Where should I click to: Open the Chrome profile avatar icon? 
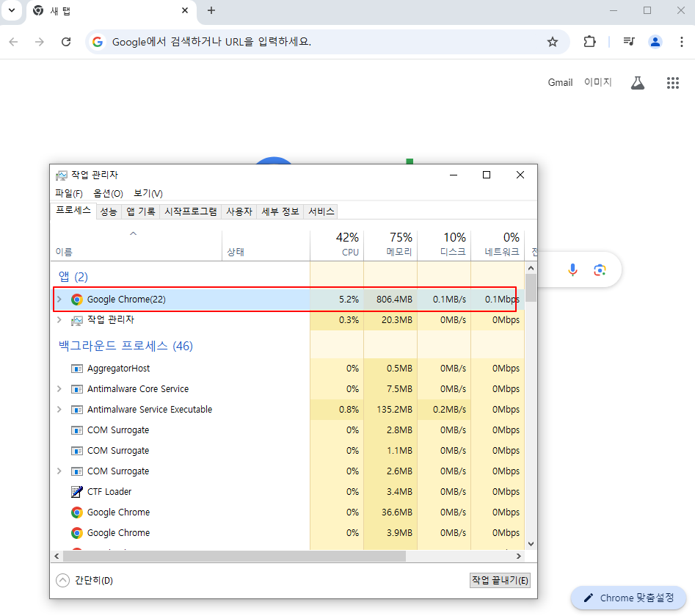[x=655, y=42]
